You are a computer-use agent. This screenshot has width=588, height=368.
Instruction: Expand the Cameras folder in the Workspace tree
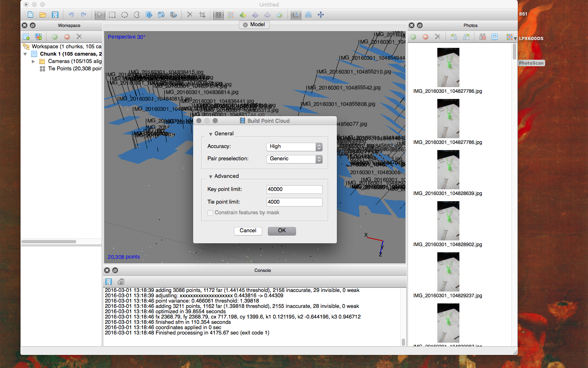point(33,61)
